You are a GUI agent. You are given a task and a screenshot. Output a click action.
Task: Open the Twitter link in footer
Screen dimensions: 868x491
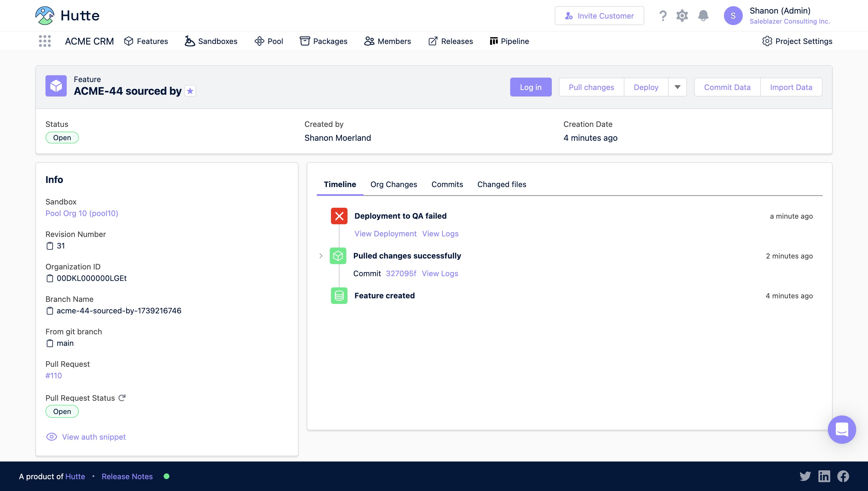805,476
